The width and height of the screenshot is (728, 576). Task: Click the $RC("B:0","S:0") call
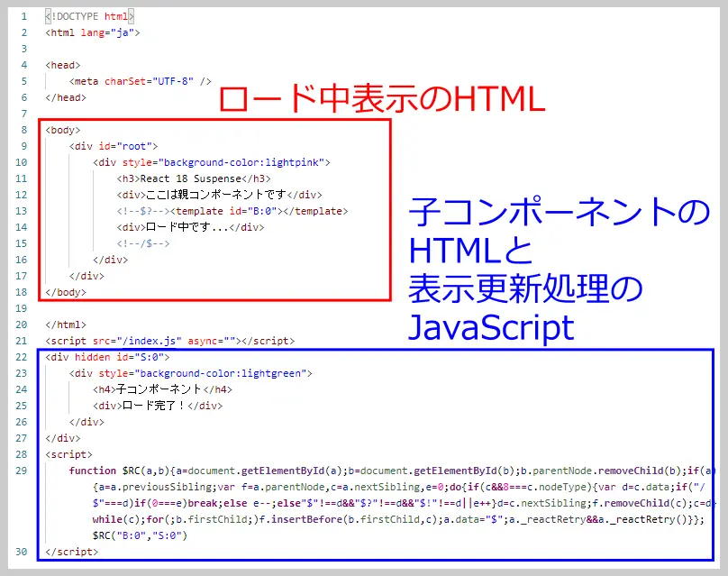(140, 535)
